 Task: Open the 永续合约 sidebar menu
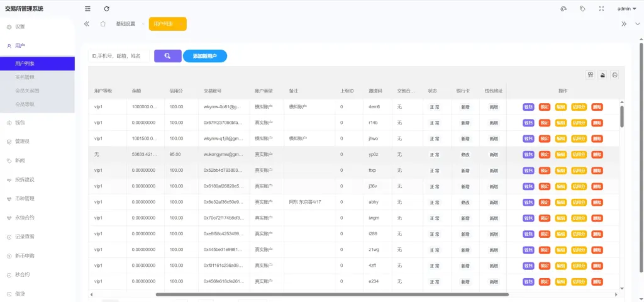point(37,218)
